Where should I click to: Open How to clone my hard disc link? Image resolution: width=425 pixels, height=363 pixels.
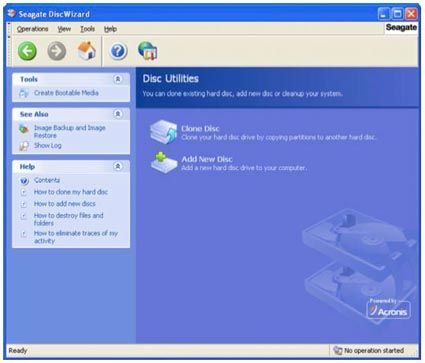(71, 192)
